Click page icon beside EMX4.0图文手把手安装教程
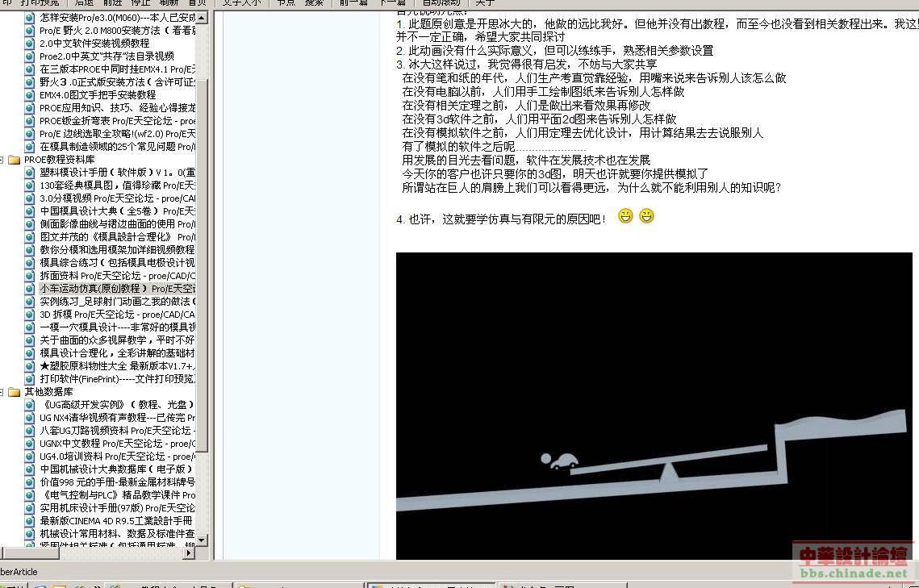This screenshot has height=588, width=919. (29, 95)
